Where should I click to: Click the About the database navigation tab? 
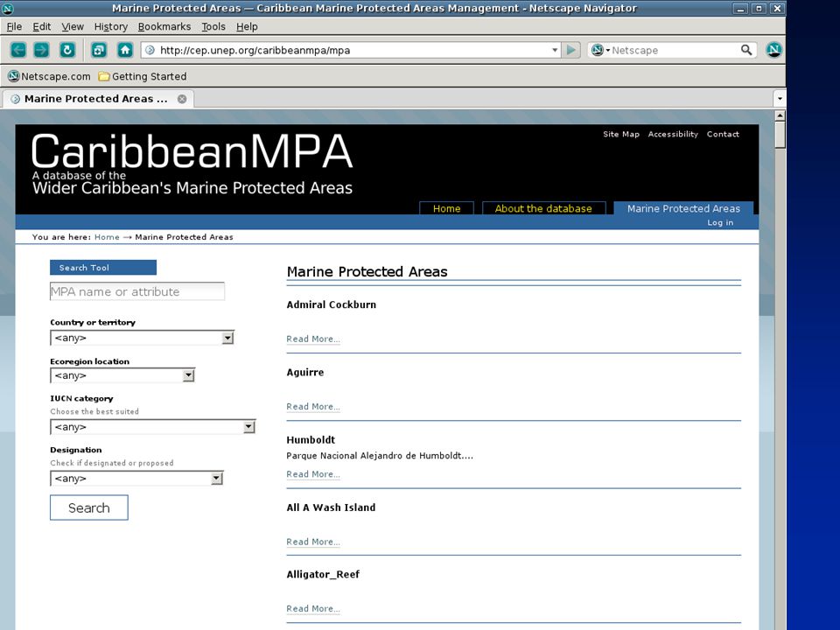pos(543,208)
